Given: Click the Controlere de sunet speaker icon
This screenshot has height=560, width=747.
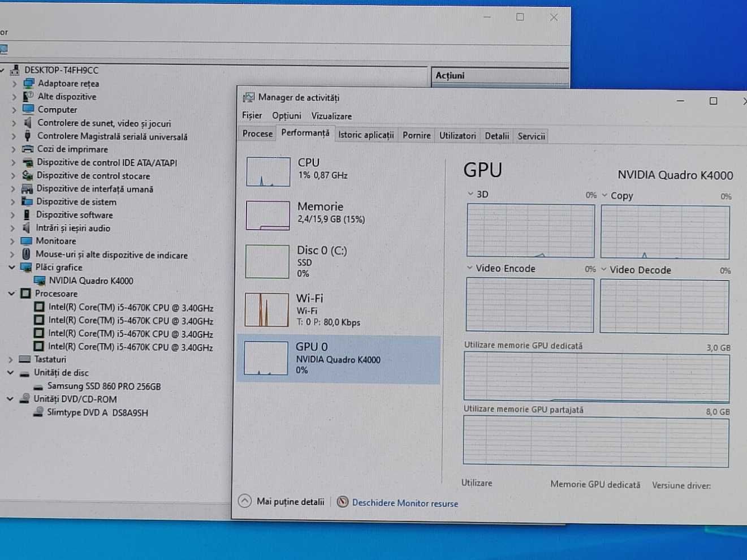Looking at the screenshot, I should [28, 123].
